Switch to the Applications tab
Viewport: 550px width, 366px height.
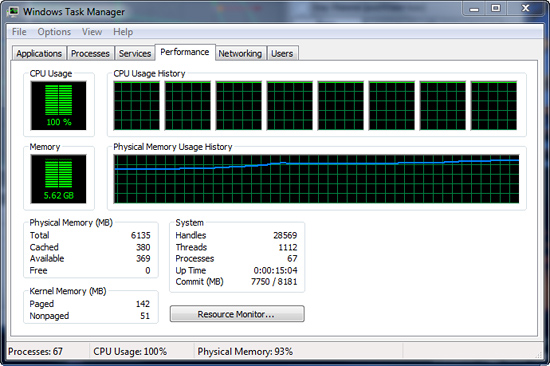(39, 53)
